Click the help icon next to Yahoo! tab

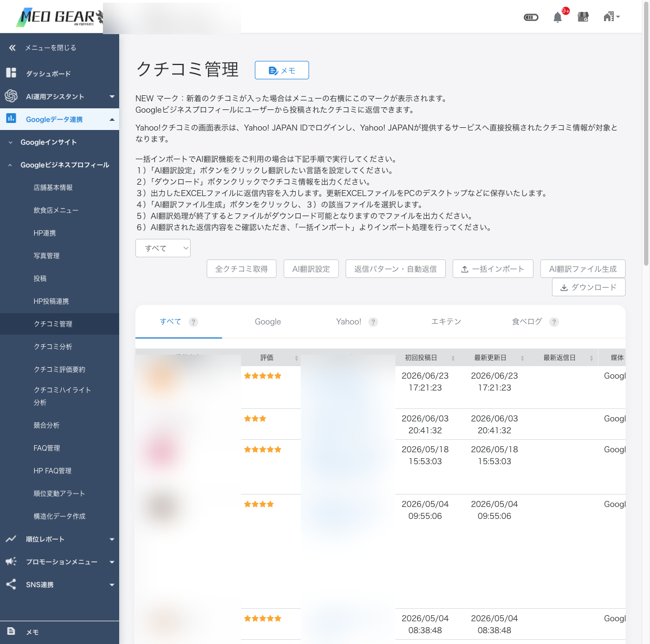373,322
